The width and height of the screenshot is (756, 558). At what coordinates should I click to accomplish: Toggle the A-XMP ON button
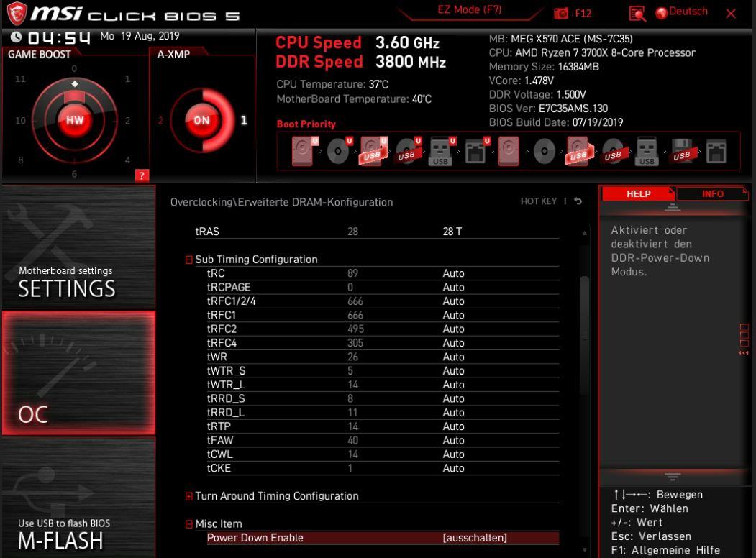201,120
